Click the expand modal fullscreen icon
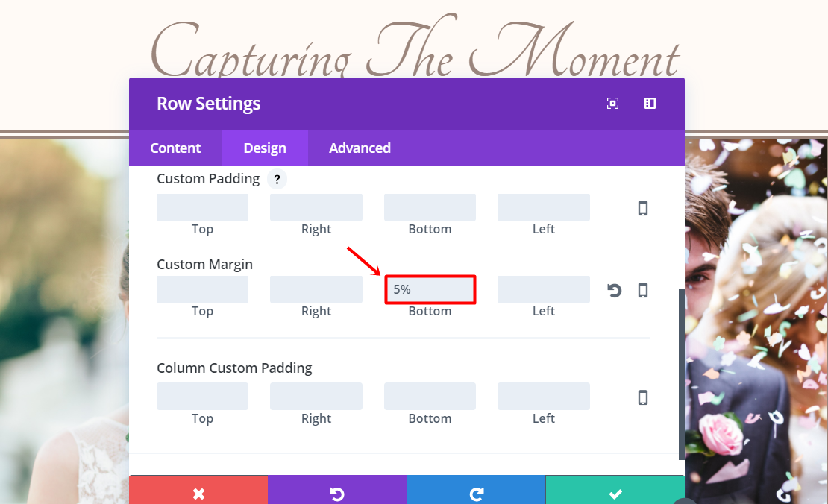This screenshot has width=828, height=504. [612, 104]
